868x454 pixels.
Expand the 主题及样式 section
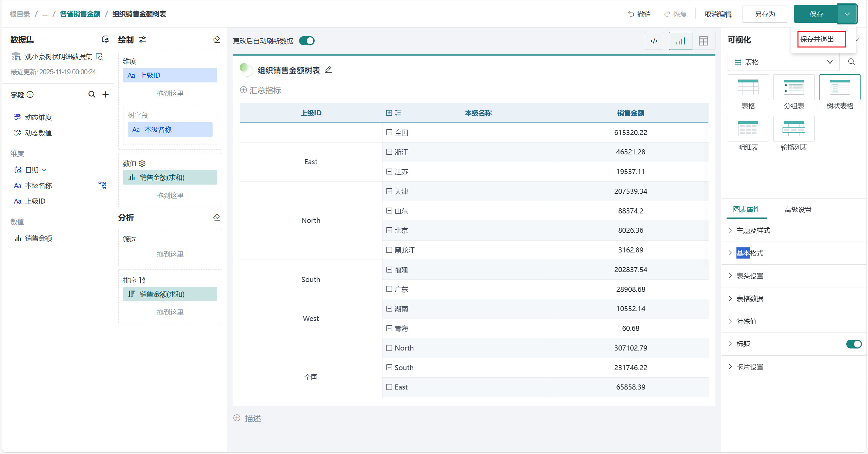point(753,230)
